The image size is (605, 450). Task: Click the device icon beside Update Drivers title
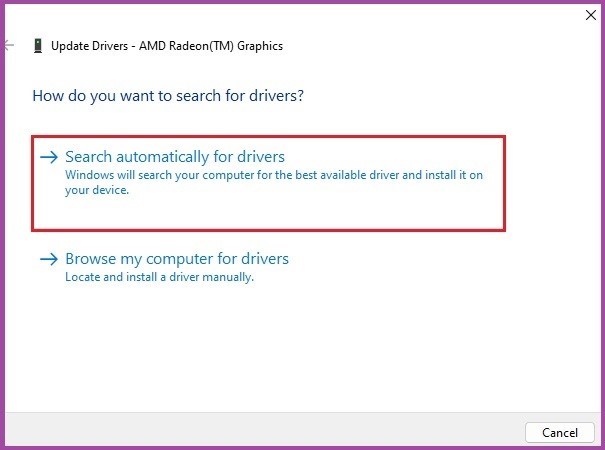pos(38,46)
